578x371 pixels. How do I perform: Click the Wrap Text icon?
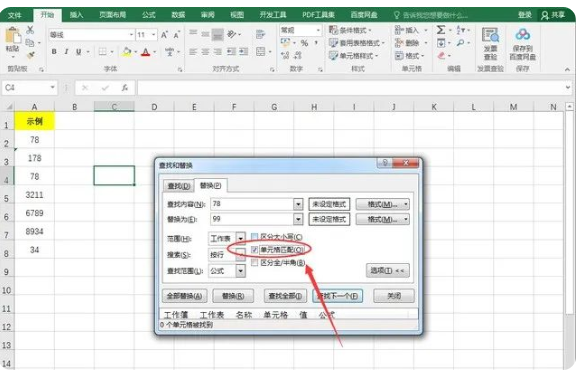[260, 34]
